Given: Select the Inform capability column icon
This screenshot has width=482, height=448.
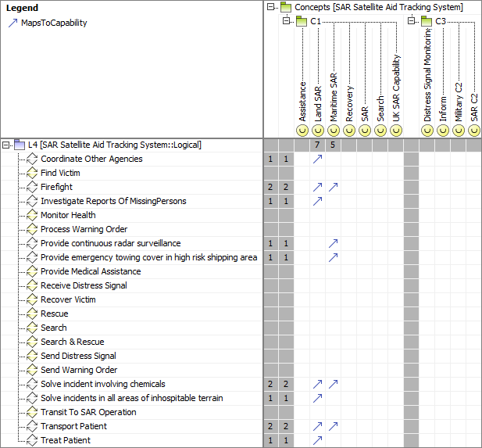Looking at the screenshot, I should pos(443,131).
